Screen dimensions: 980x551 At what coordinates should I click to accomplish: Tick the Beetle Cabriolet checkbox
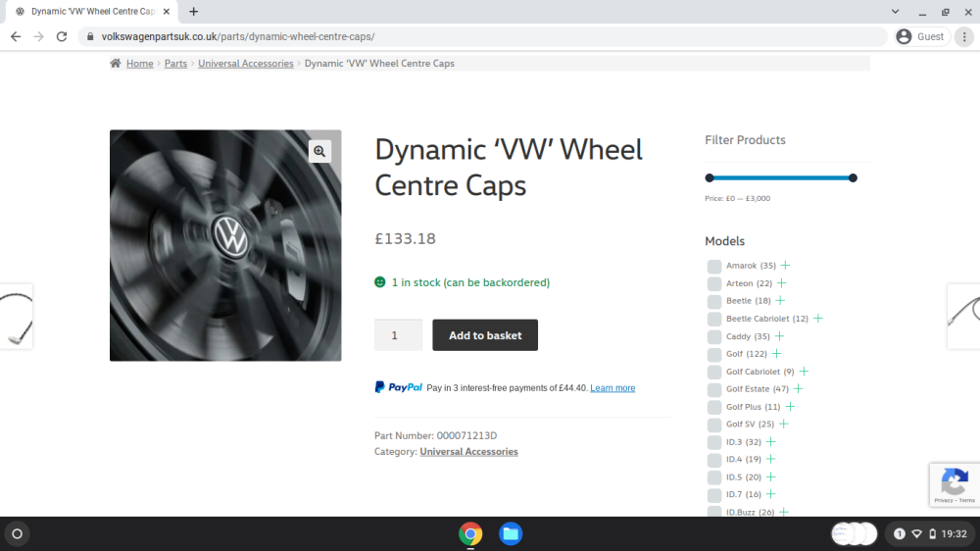[714, 319]
